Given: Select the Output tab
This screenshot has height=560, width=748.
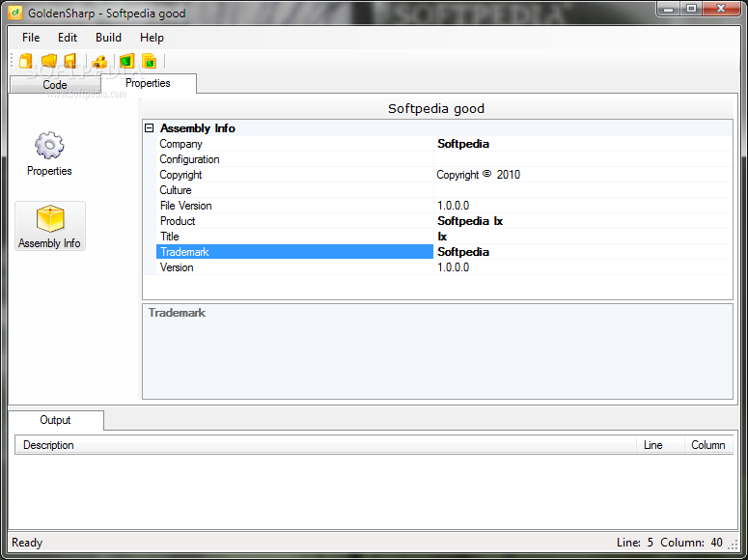Looking at the screenshot, I should pyautogui.click(x=55, y=420).
